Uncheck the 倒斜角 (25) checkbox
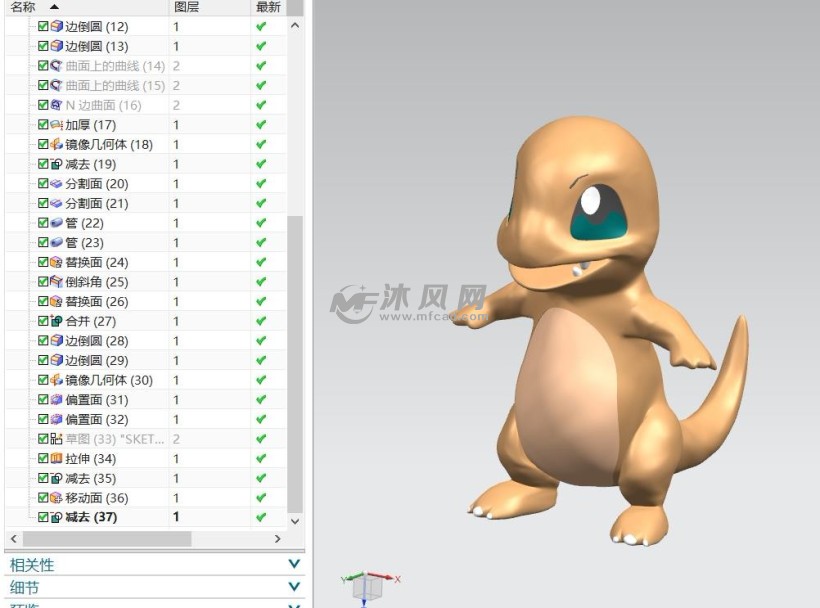820x608 pixels. [43, 282]
